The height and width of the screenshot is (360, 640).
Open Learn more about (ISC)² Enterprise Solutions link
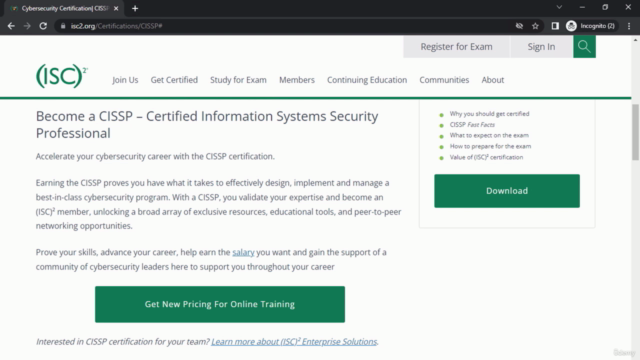(294, 342)
